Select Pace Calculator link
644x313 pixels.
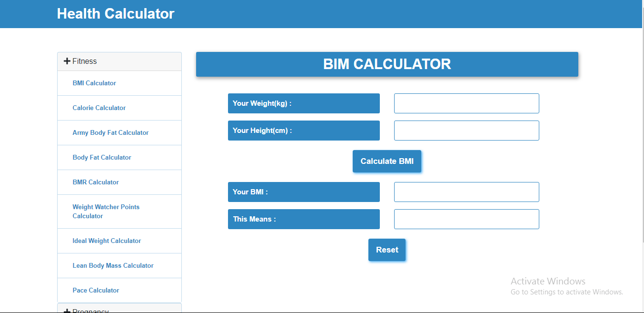point(96,290)
